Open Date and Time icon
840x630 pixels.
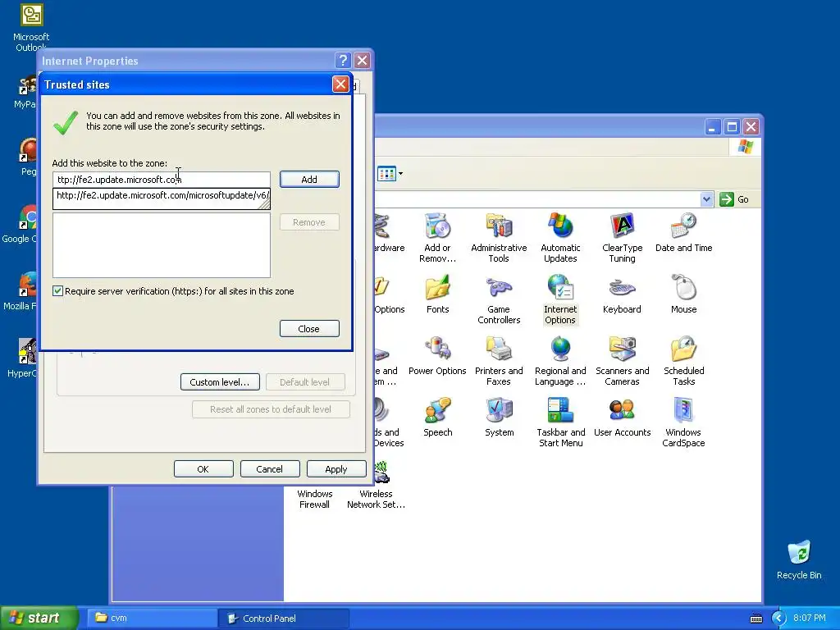pyautogui.click(x=683, y=232)
